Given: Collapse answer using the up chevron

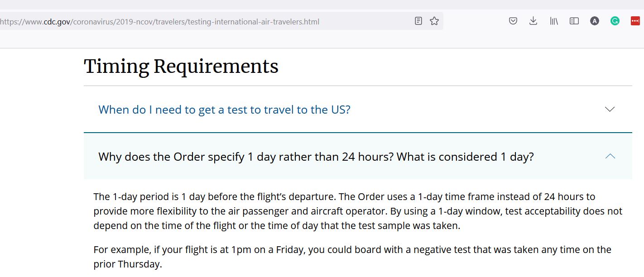Looking at the screenshot, I should pyautogui.click(x=610, y=156).
